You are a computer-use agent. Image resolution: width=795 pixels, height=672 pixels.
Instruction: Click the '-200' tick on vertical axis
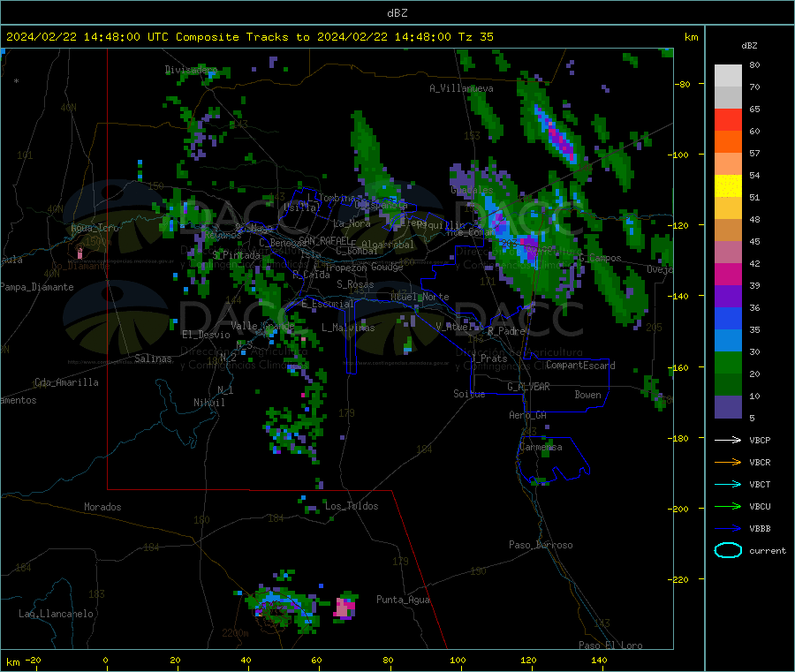679,509
